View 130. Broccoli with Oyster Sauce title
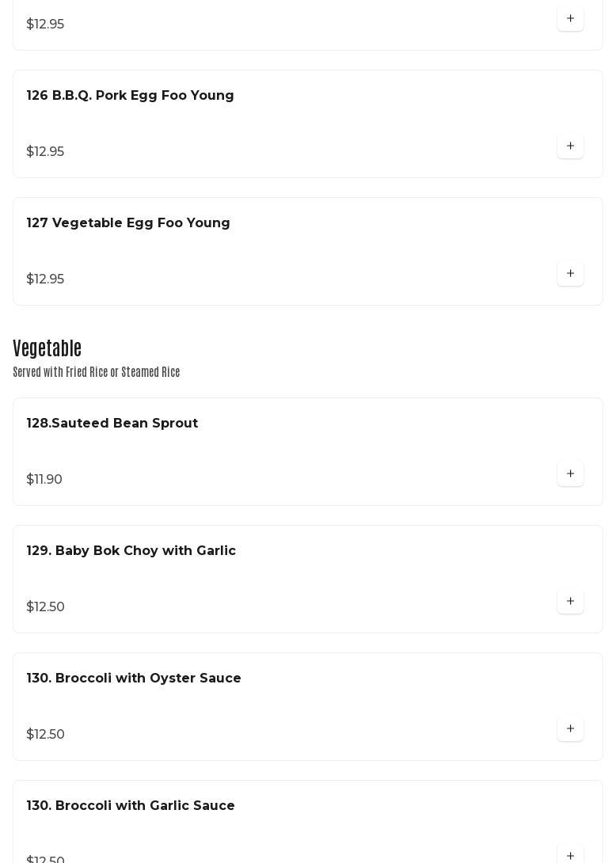The image size is (616, 863). pos(134,679)
